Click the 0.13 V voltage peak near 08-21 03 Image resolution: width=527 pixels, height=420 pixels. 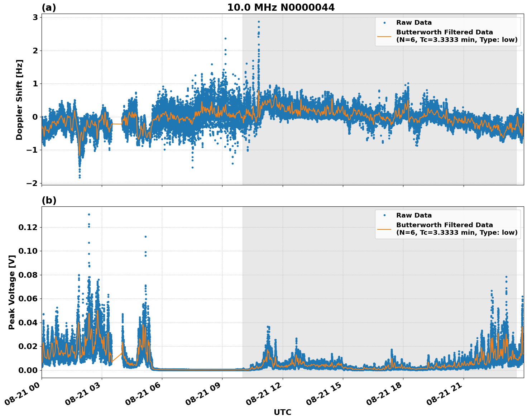click(x=88, y=214)
